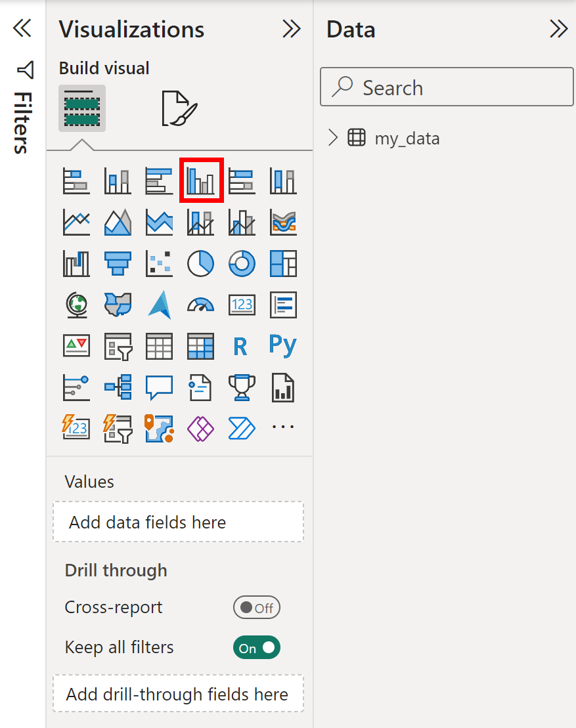Add the gauge visual
The width and height of the screenshot is (576, 728).
[x=201, y=305]
